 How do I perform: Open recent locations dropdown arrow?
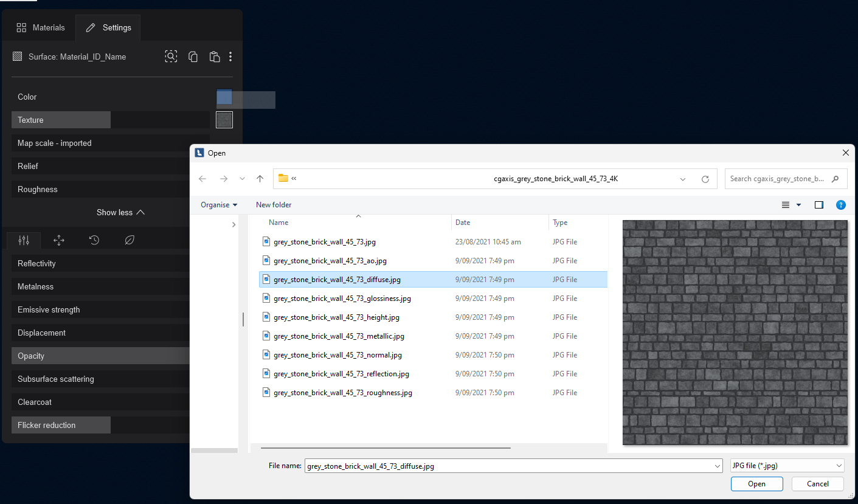[x=242, y=179]
